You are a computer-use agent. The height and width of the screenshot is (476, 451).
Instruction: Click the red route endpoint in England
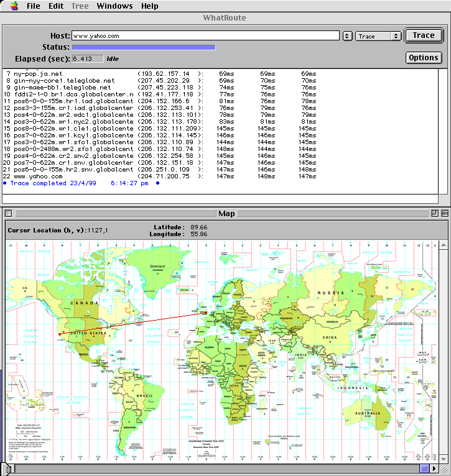(206, 313)
